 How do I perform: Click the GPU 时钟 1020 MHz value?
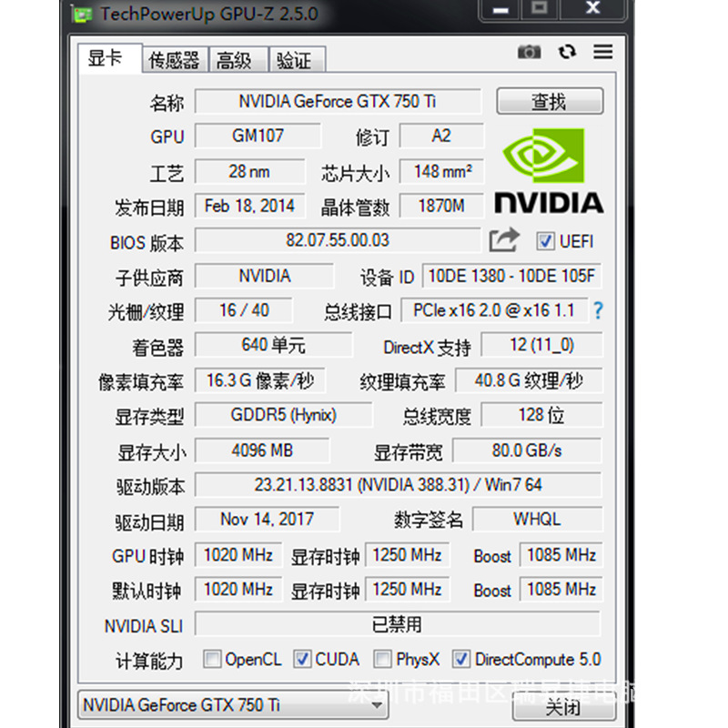pos(238,555)
